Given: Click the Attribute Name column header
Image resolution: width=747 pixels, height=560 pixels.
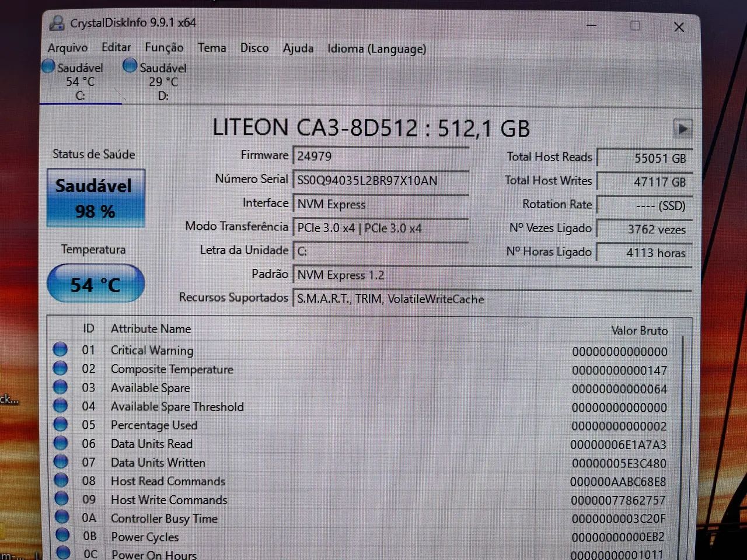Looking at the screenshot, I should (x=151, y=329).
